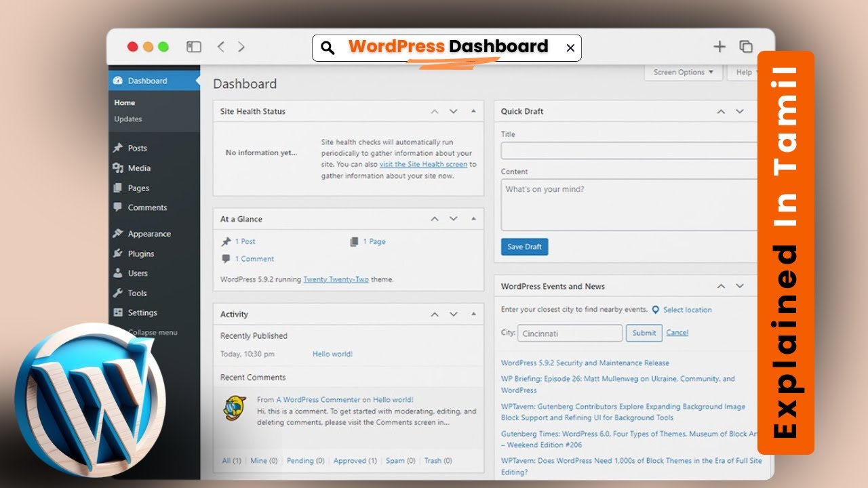Open the Hello world! recently published post
This screenshot has height=488, width=868.
click(x=332, y=354)
